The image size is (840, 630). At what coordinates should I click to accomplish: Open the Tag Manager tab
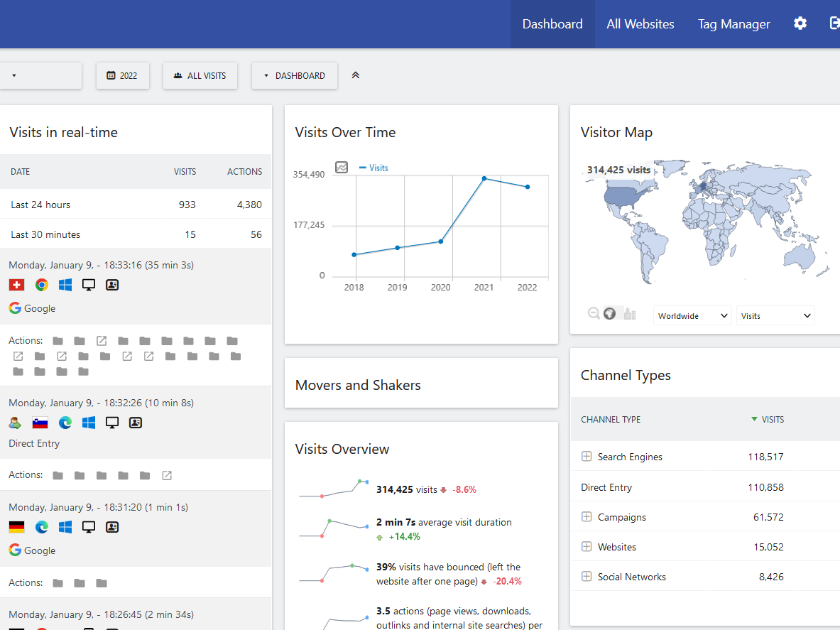[733, 24]
